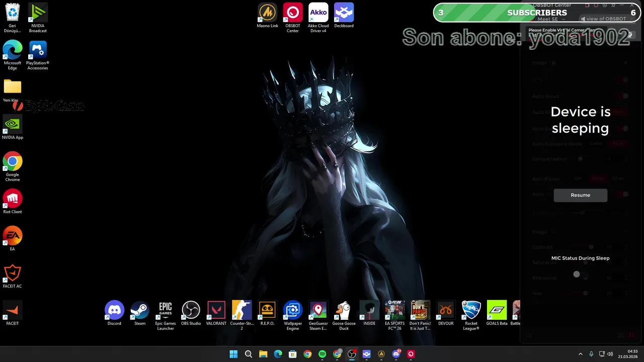
Task: Select the PlayStation Accessories desktop icon
Action: click(x=38, y=55)
